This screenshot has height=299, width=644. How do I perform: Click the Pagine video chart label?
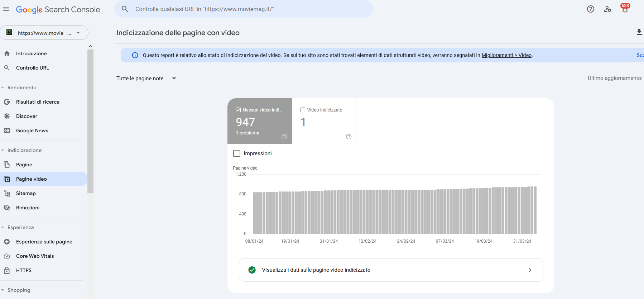click(x=245, y=168)
